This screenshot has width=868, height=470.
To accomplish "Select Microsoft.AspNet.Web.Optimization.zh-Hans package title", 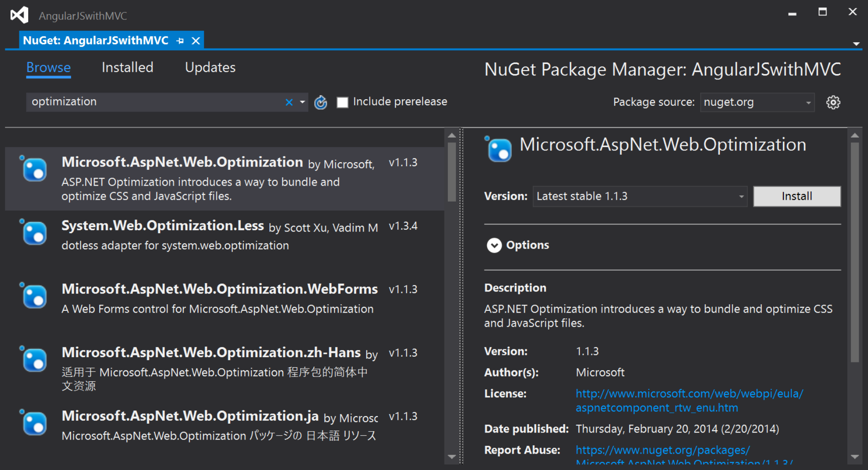I will (x=211, y=352).
